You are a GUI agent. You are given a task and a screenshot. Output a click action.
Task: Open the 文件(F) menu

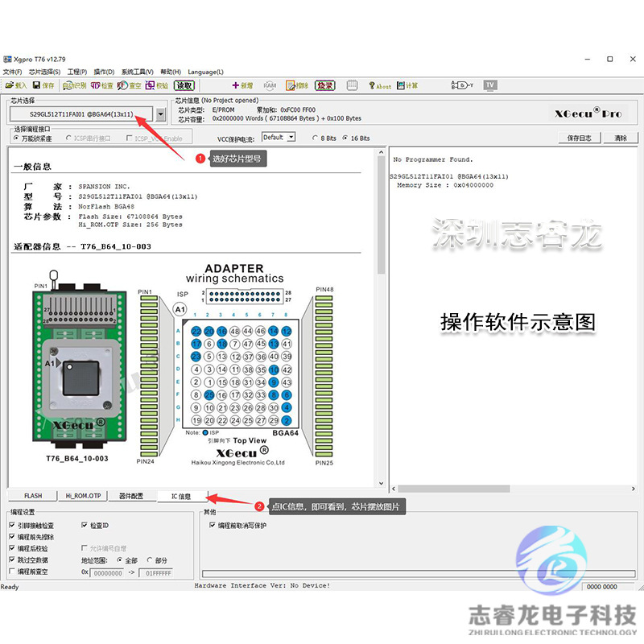pos(13,72)
